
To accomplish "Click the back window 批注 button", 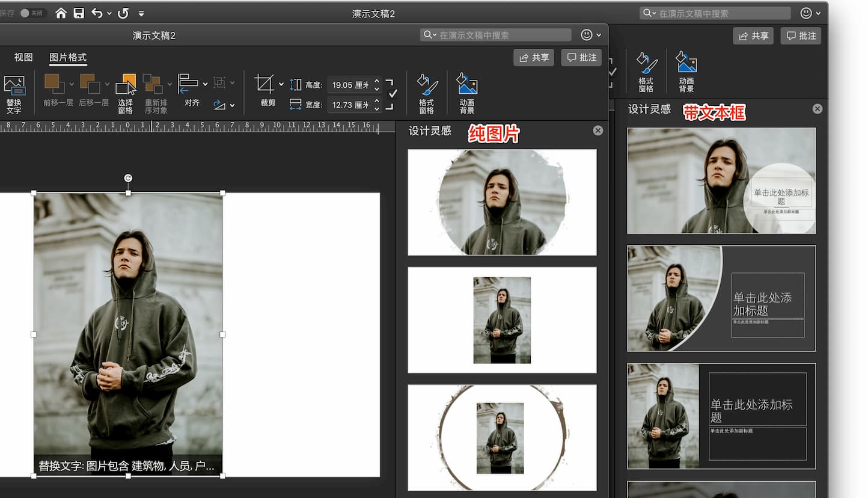I will pos(801,35).
